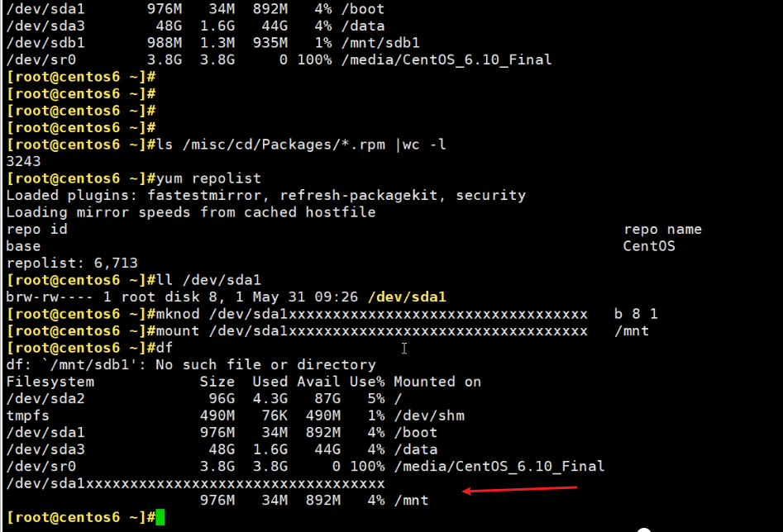Viewport: 783px width, 532px height.
Task: Click the red arrow annotation
Action: click(519, 491)
